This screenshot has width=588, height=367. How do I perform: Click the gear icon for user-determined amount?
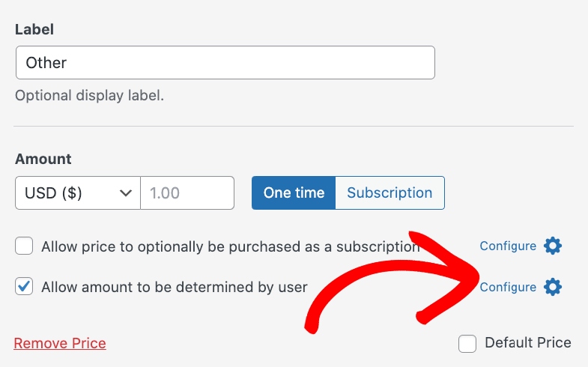click(x=553, y=287)
